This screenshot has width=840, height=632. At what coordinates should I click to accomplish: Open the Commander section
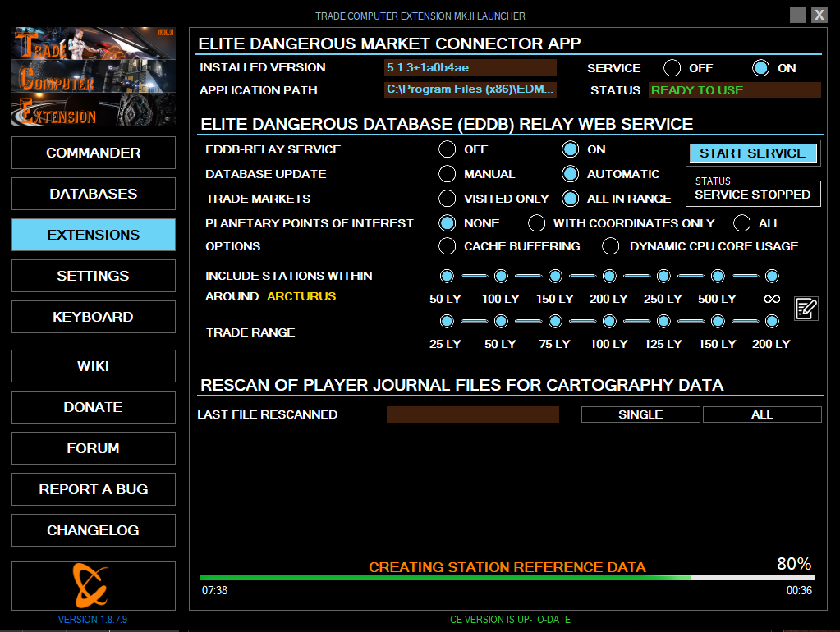94,153
